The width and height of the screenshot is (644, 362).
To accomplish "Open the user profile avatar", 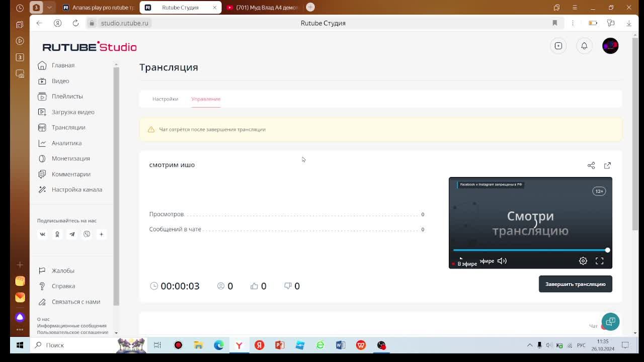I will click(x=610, y=46).
